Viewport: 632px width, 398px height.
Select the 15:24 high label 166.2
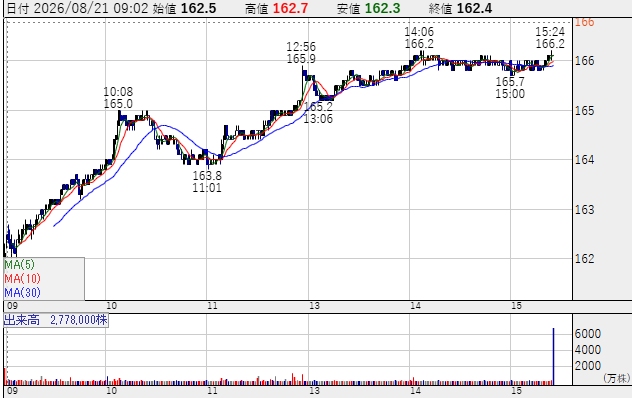click(550, 44)
